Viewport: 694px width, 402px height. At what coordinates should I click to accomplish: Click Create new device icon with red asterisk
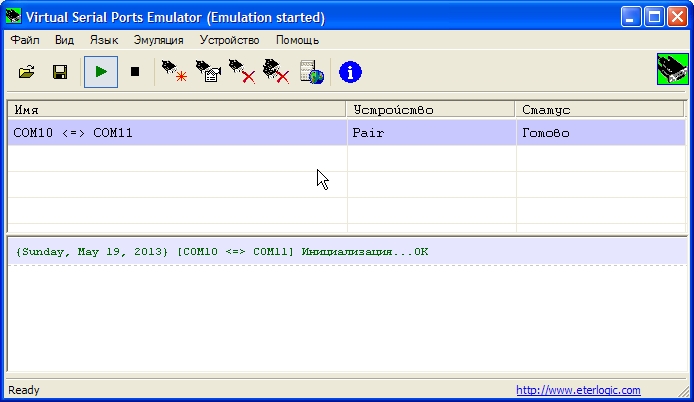click(174, 72)
